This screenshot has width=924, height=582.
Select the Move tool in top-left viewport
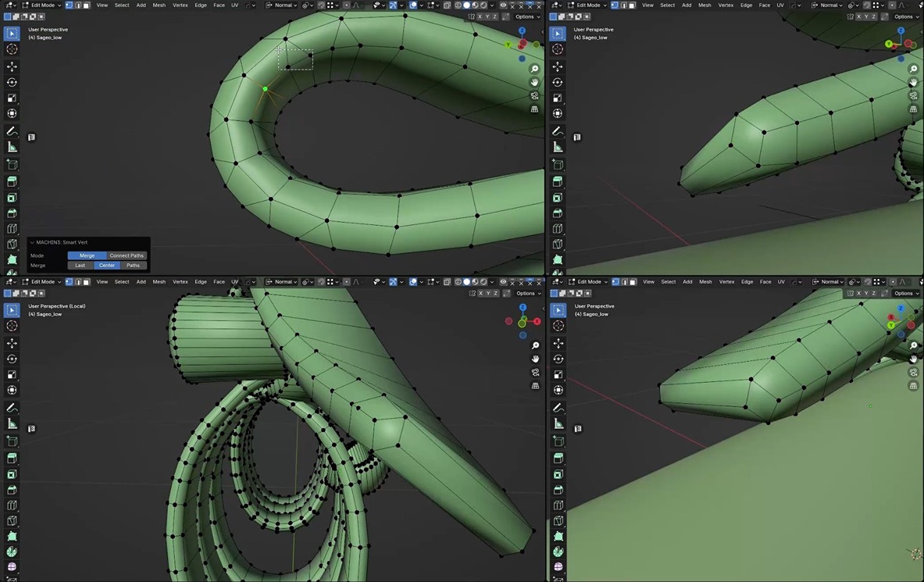[x=12, y=66]
